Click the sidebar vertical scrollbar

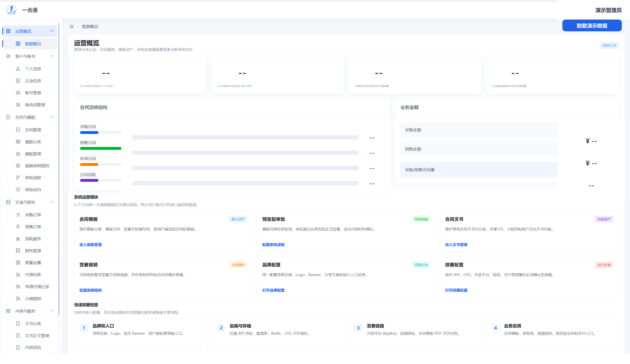tap(59, 169)
